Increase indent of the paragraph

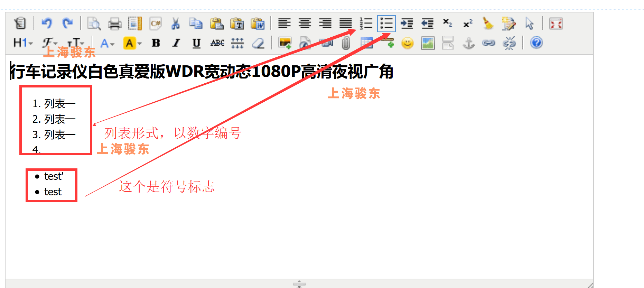pos(407,24)
